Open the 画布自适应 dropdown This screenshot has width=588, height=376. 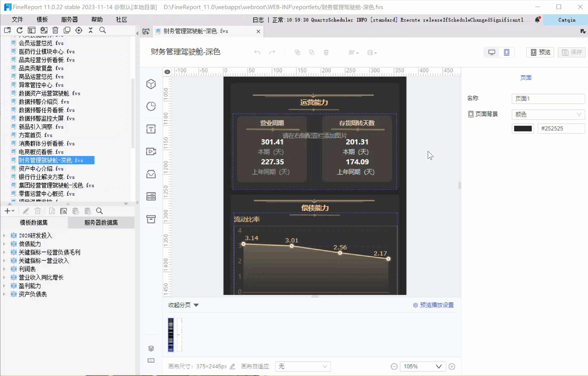coord(303,366)
